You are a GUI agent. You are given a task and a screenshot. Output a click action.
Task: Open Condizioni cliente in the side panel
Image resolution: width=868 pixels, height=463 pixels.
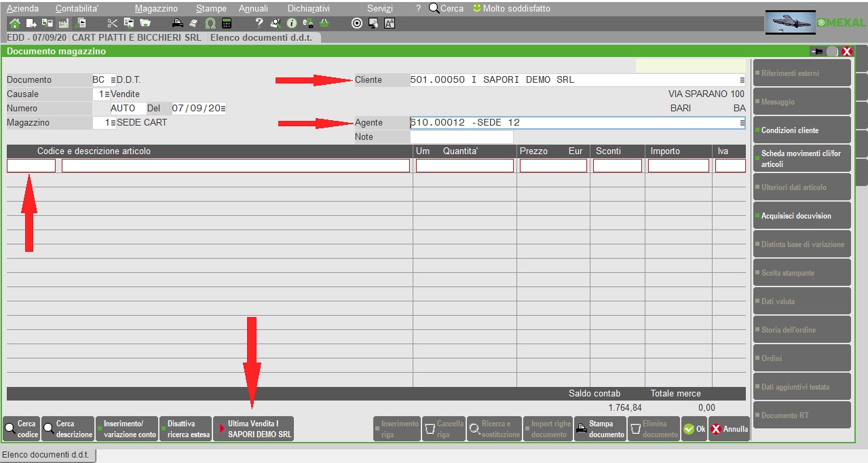tap(801, 130)
